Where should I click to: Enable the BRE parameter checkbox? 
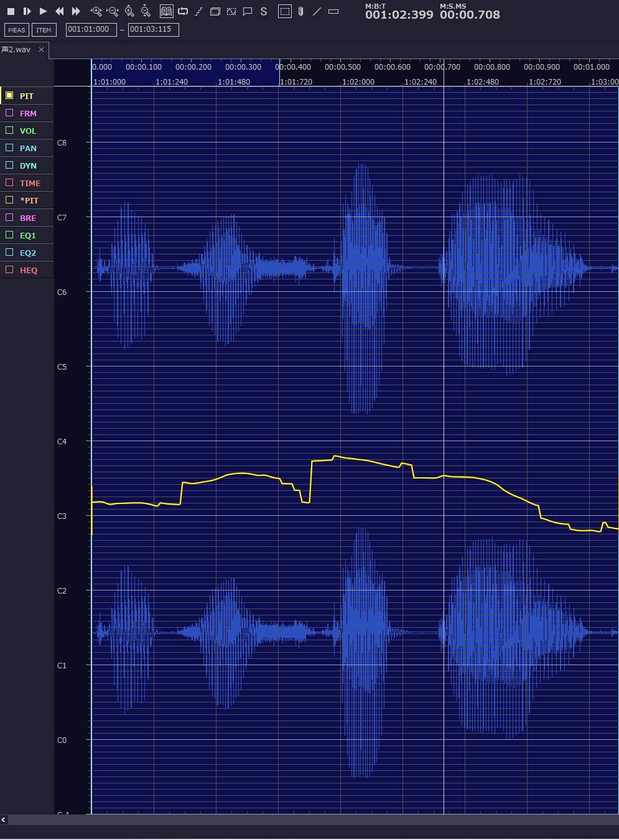click(9, 218)
